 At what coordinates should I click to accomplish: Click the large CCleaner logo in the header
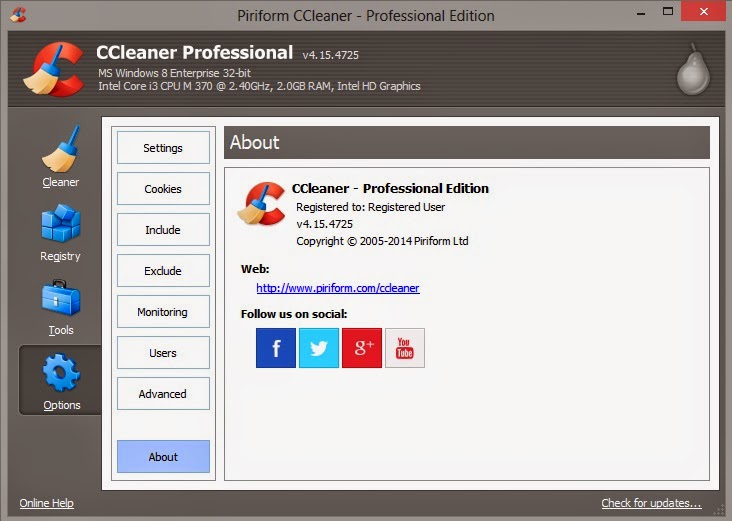point(54,69)
